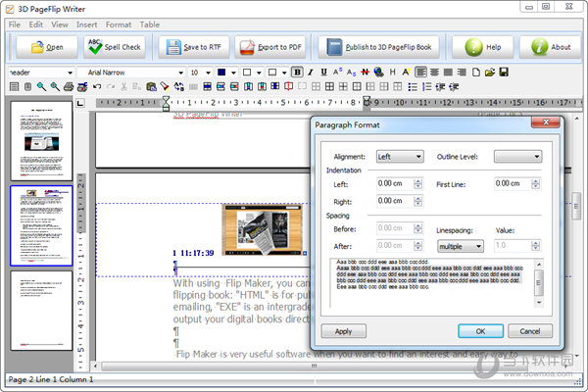This screenshot has height=392, width=588.
Task: Expand the second color box dropdown arrow
Action: click(259, 73)
